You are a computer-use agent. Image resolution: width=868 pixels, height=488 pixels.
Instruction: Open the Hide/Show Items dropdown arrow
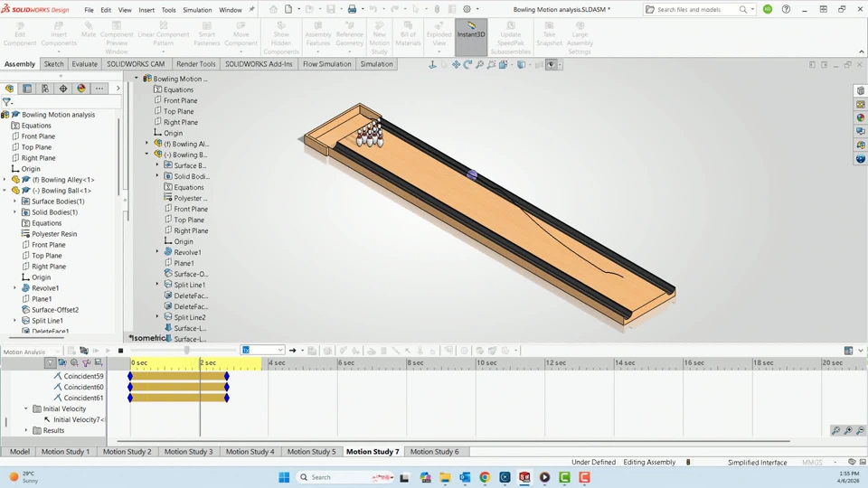tap(560, 65)
